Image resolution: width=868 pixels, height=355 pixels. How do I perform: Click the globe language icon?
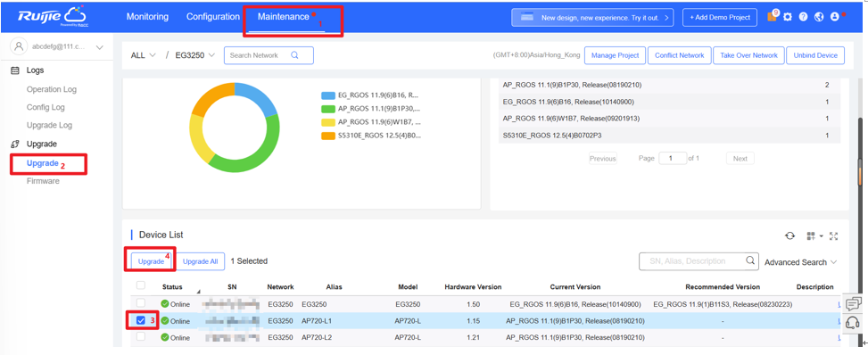tap(819, 17)
